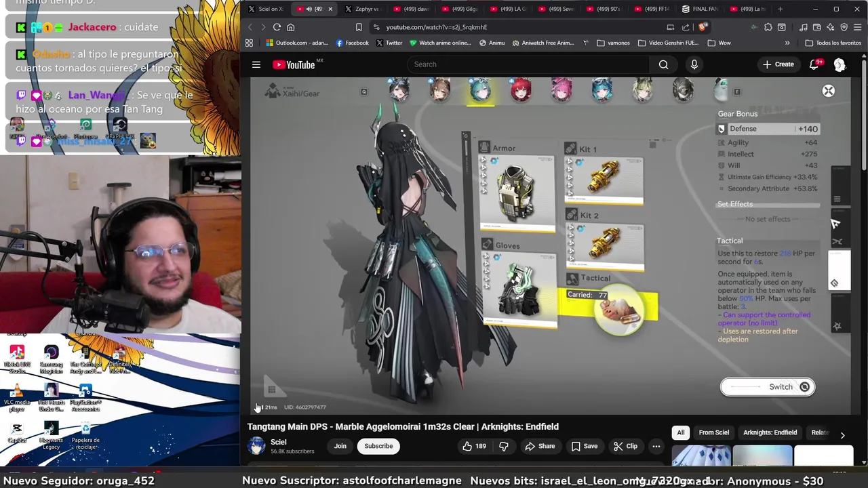
Task: Start voice search with the microphone icon
Action: click(x=694, y=64)
